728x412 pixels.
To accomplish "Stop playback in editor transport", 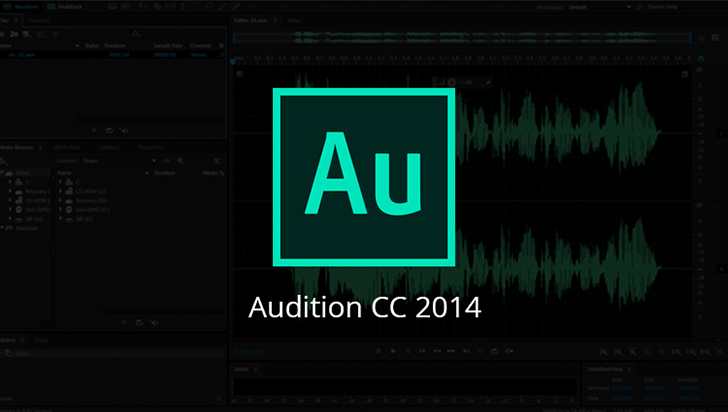I will click(x=378, y=351).
